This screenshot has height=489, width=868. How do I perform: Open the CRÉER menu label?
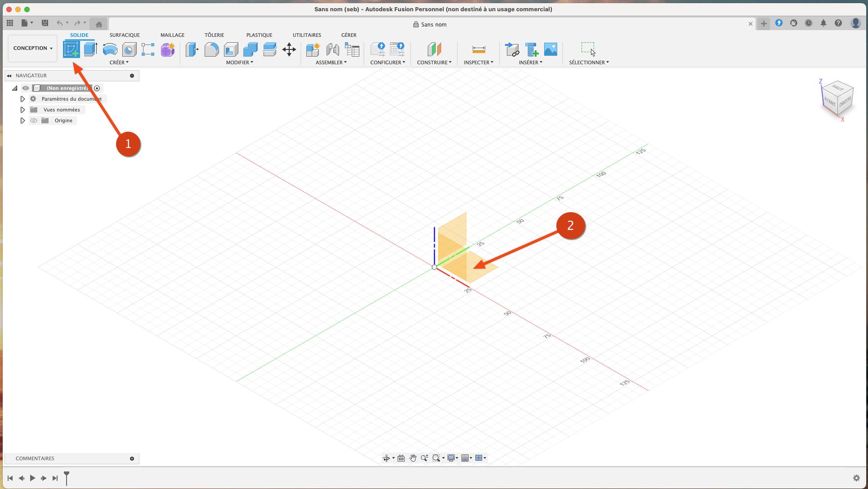coord(119,62)
